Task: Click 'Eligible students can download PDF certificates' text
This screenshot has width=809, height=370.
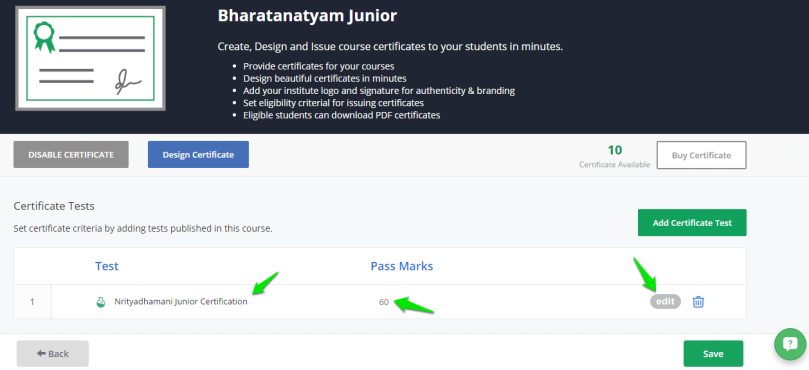Action: [342, 115]
